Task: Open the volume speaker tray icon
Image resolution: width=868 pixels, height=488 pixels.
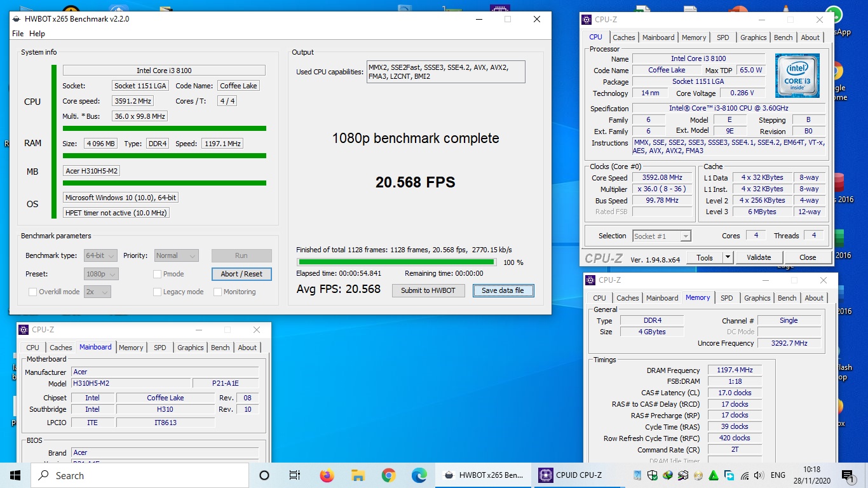Action: [760, 475]
